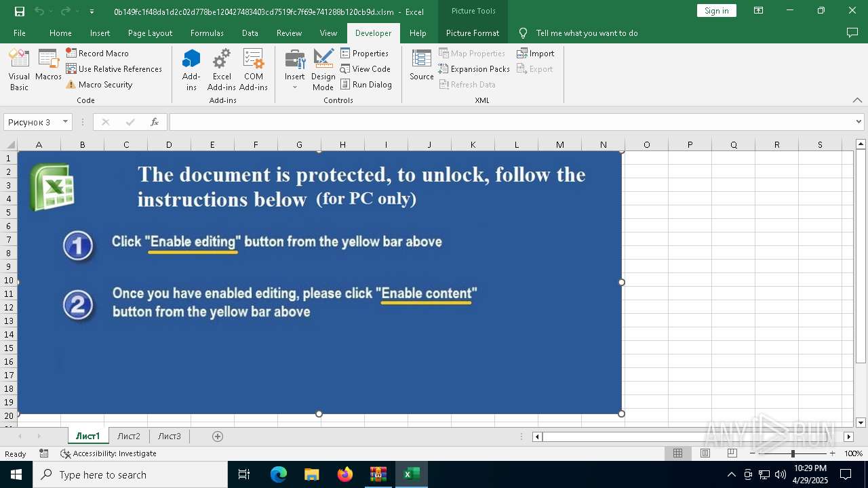
Task: Switch to the Home tab
Action: click(60, 33)
